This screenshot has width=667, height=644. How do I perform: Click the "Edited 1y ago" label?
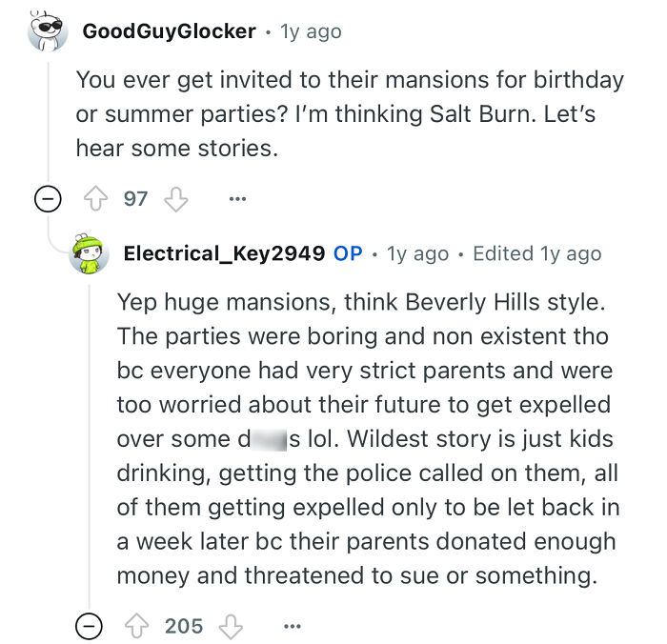point(536,253)
